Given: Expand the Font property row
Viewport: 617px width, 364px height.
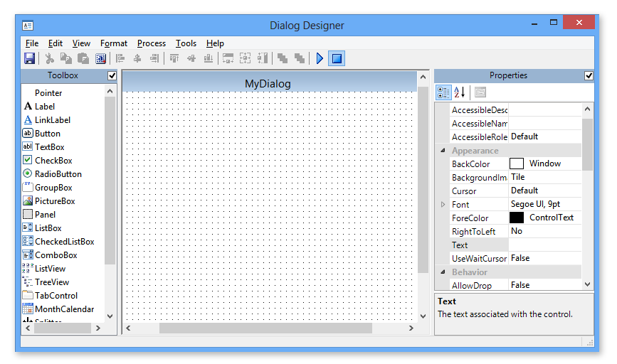Looking at the screenshot, I should (x=443, y=205).
